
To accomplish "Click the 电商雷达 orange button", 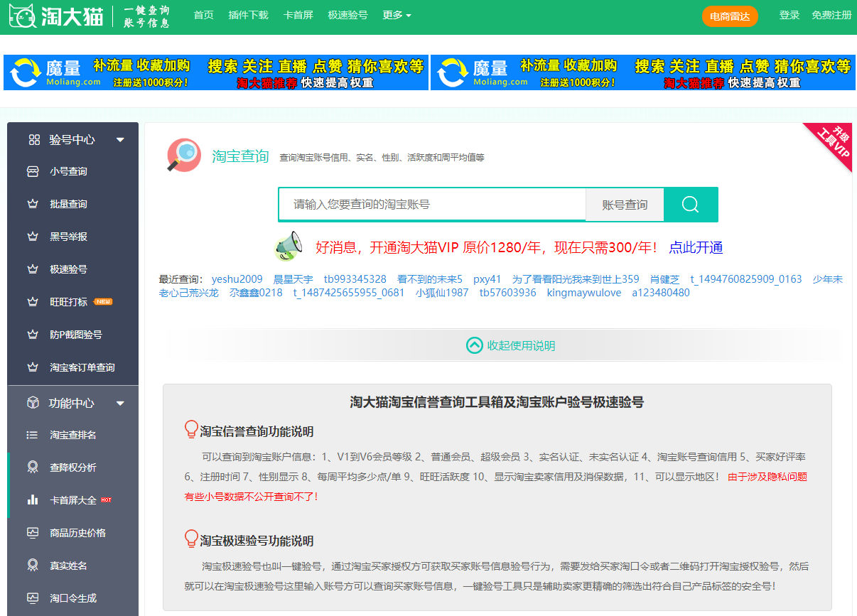I will pos(730,16).
